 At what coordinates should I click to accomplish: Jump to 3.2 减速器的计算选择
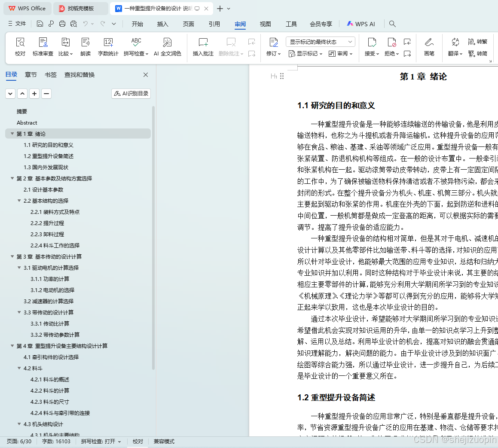pyautogui.click(x=49, y=301)
